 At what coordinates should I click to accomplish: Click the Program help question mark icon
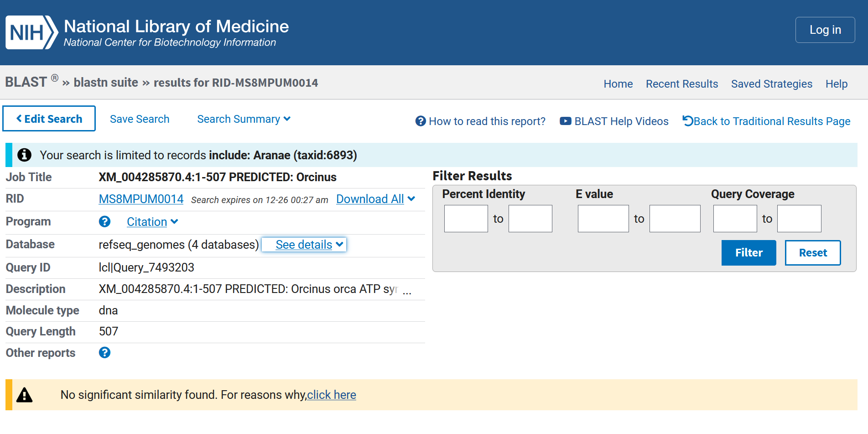click(104, 222)
